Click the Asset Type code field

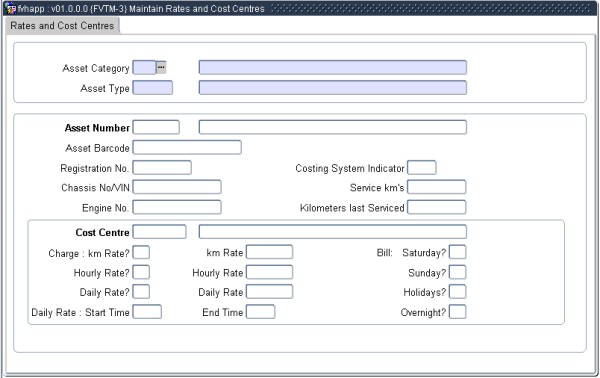153,88
